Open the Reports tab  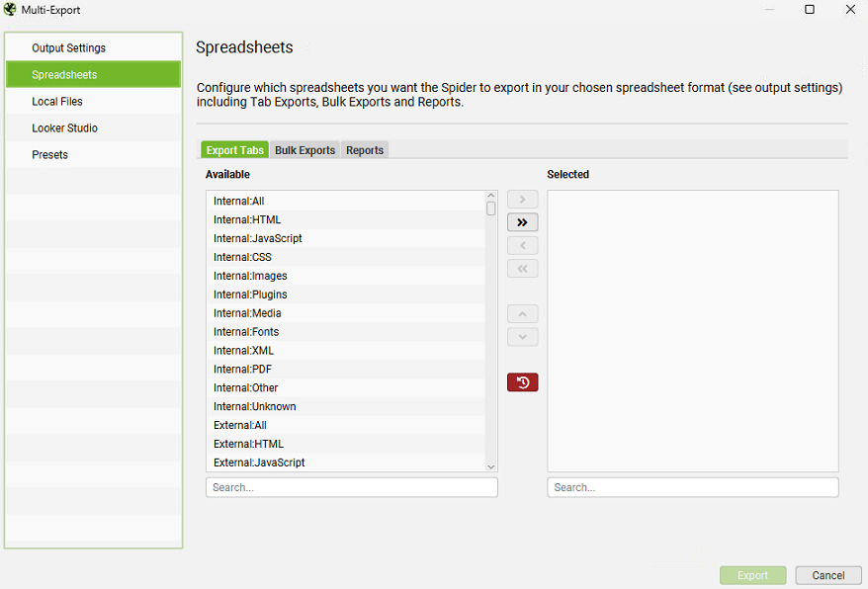365,150
